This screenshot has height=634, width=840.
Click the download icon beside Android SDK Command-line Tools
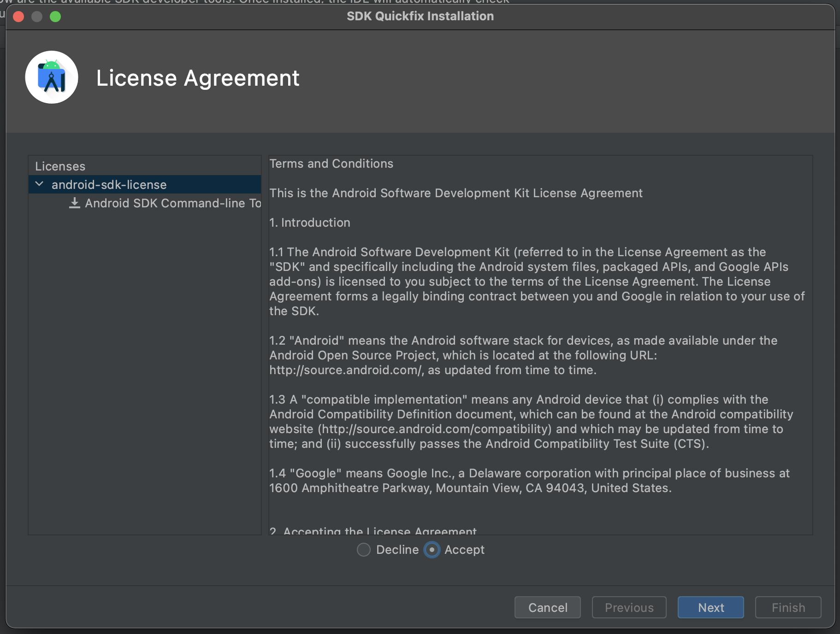click(75, 203)
